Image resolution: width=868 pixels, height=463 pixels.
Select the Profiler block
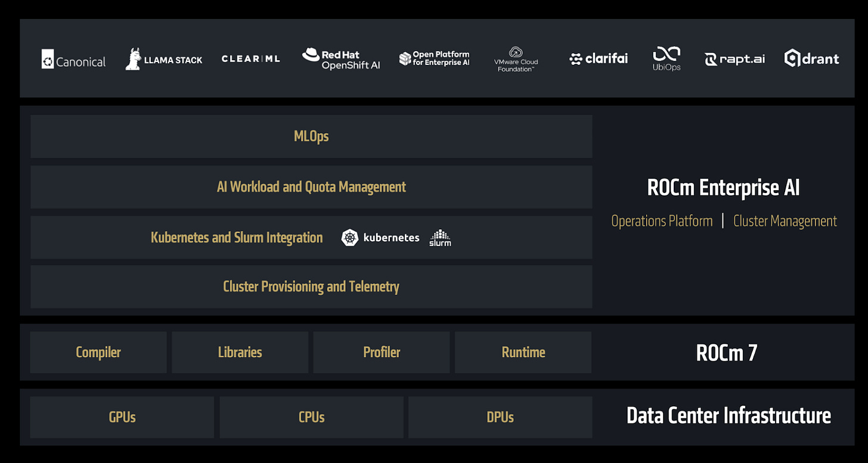click(x=382, y=352)
